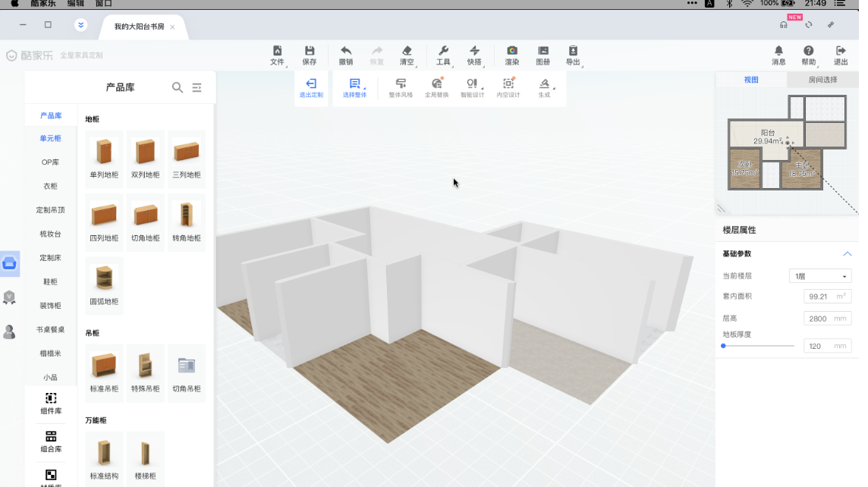Select the 衣柜 category in sidebar
Viewport: 868px width, 487px height.
(50, 186)
